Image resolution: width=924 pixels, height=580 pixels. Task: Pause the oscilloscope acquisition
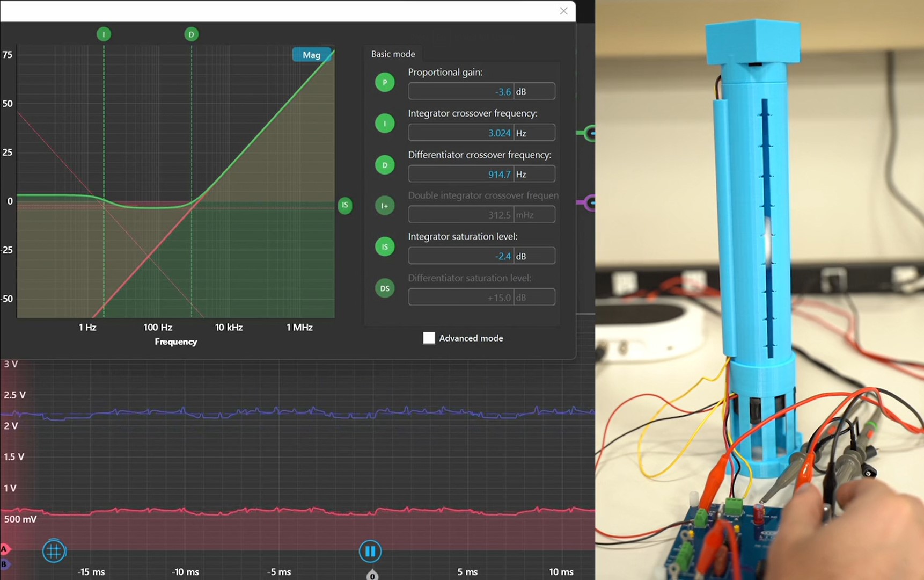[370, 550]
